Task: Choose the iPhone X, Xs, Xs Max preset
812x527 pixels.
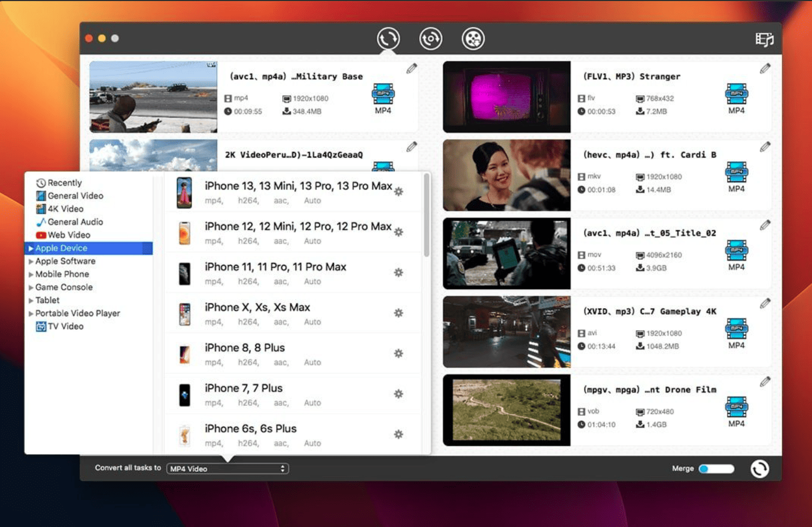Action: click(292, 314)
